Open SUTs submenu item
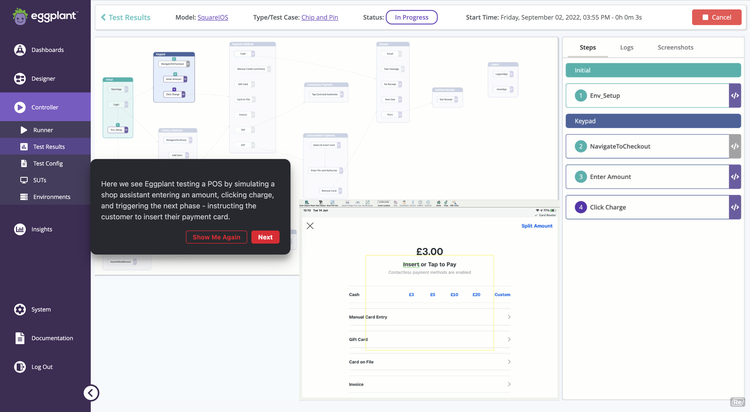The height and width of the screenshot is (412, 750). tap(39, 180)
